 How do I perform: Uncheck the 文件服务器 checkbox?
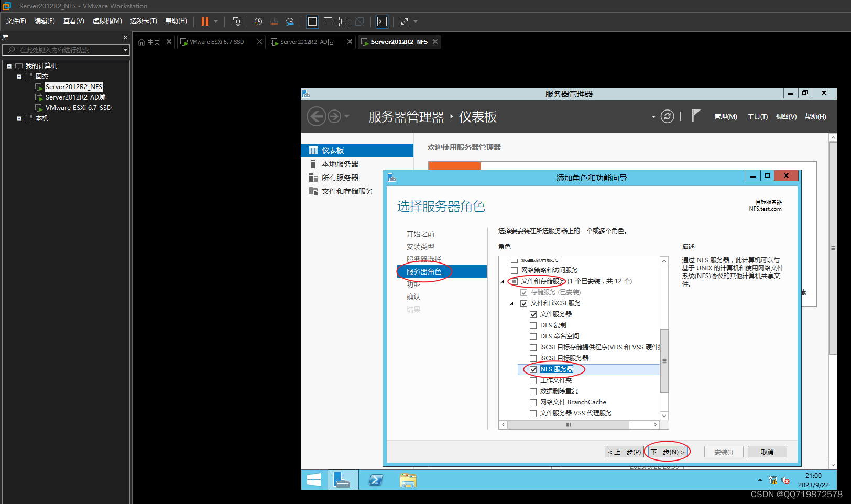tap(533, 314)
